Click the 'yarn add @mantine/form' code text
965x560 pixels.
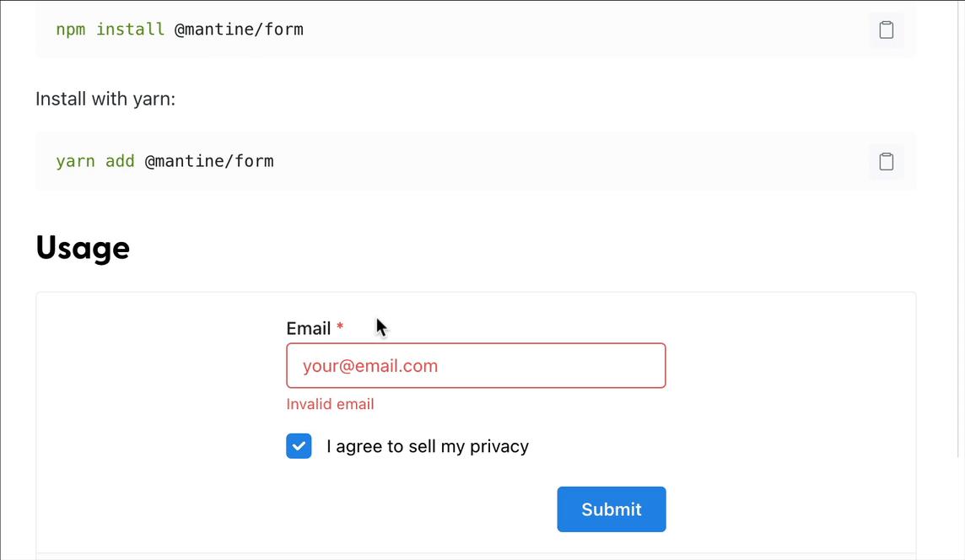click(x=164, y=161)
